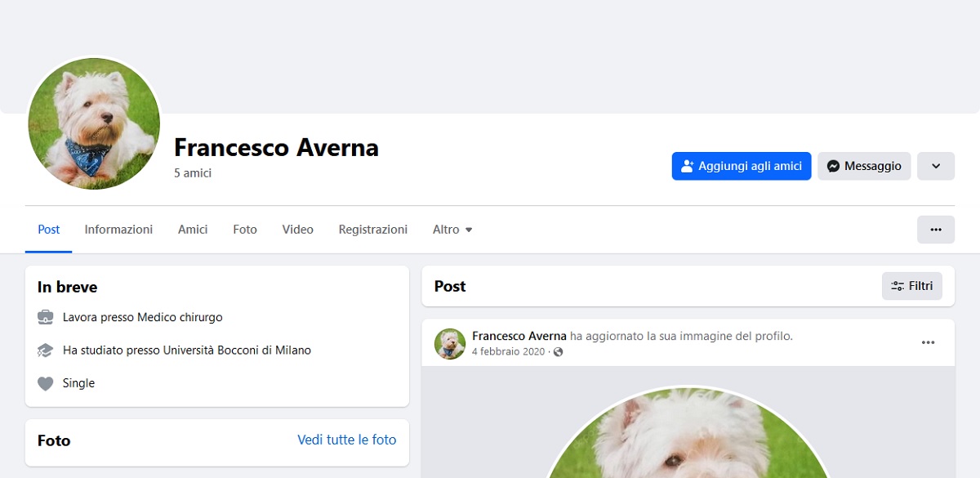Open the "Vedi tutte le foto" link

pyautogui.click(x=346, y=440)
